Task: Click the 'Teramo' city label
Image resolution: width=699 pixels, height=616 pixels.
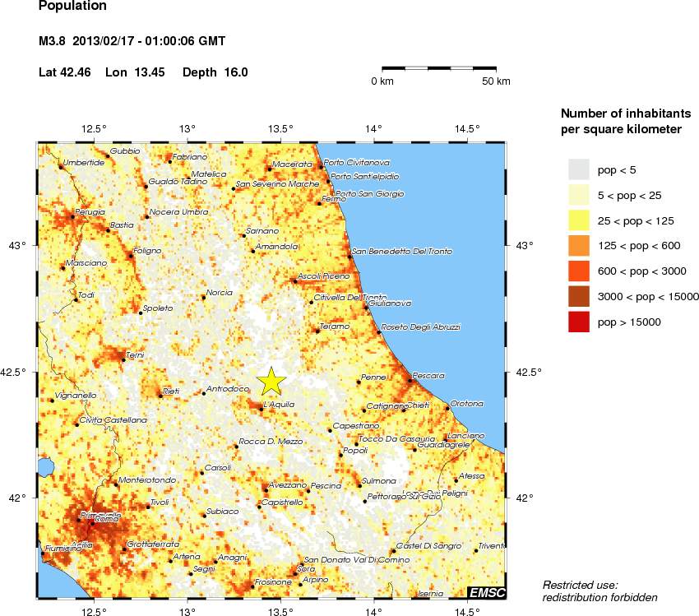Action: pos(335,327)
